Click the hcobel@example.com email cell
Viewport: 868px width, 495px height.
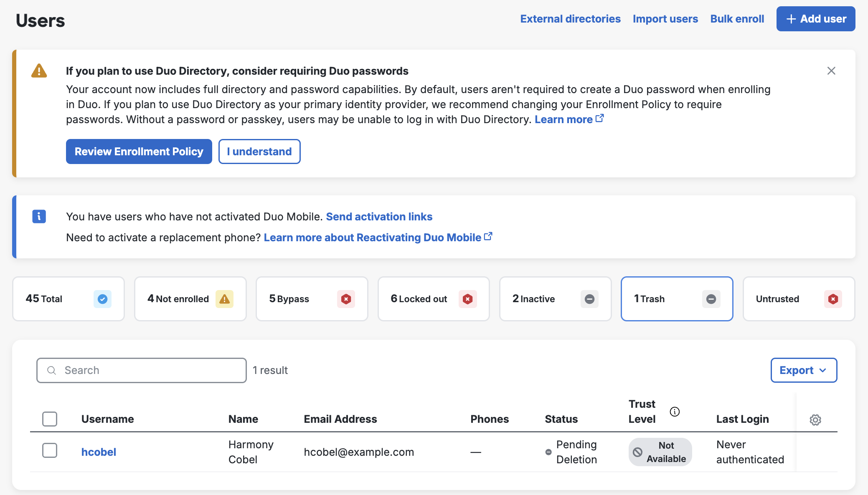click(x=359, y=452)
